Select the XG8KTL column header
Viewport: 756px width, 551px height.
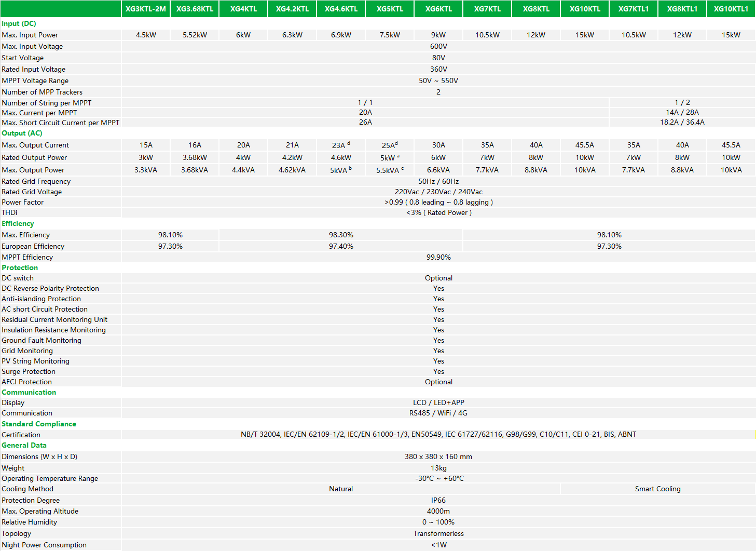[x=536, y=9]
